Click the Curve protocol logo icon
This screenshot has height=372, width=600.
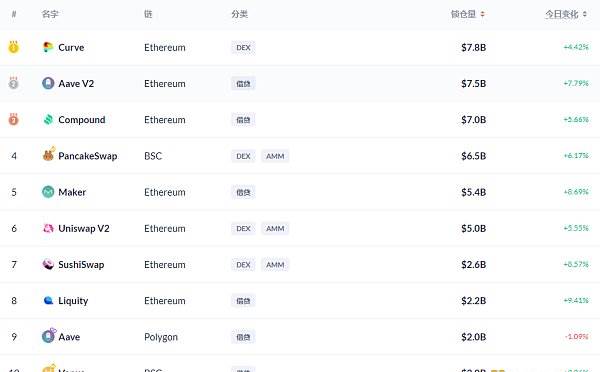48,47
